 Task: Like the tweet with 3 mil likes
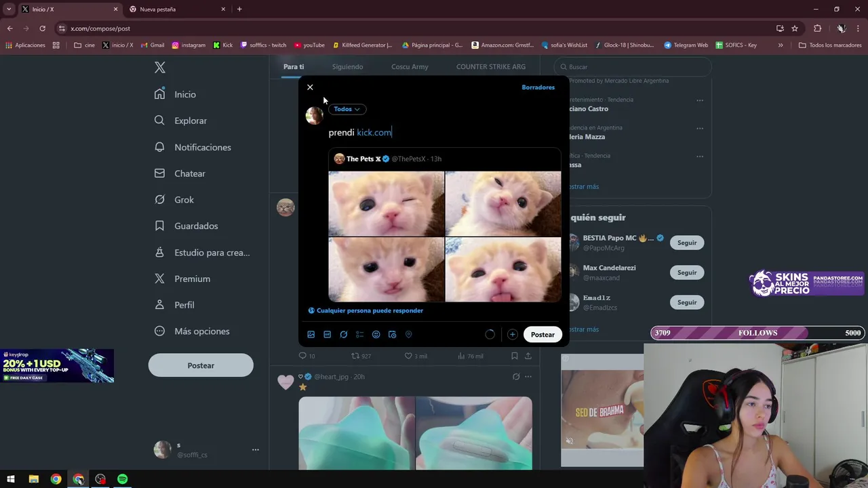pos(416,356)
